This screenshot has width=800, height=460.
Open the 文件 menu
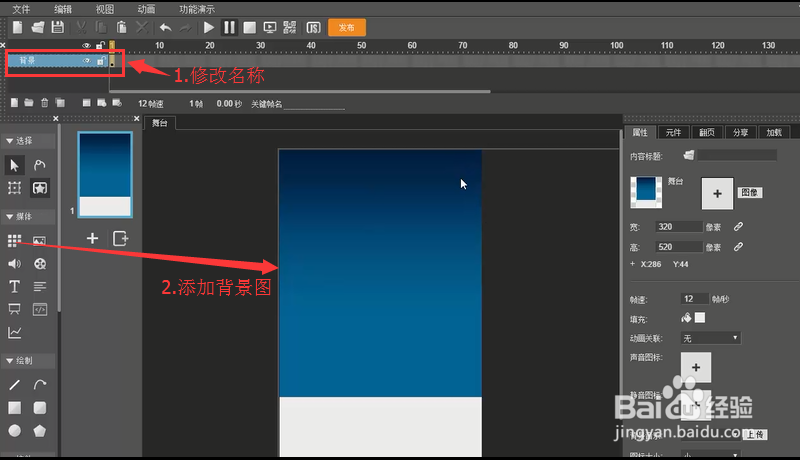21,9
